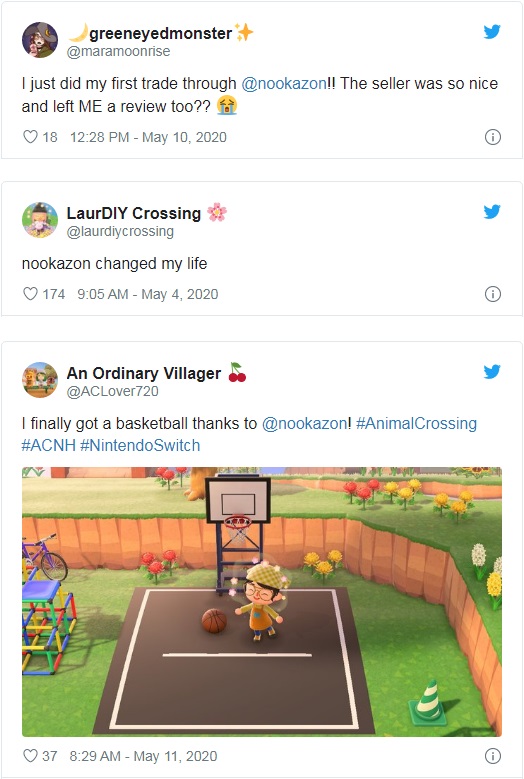The image size is (524, 779).
Task: Open the @nookazon mention in the first tweet
Action: point(284,83)
